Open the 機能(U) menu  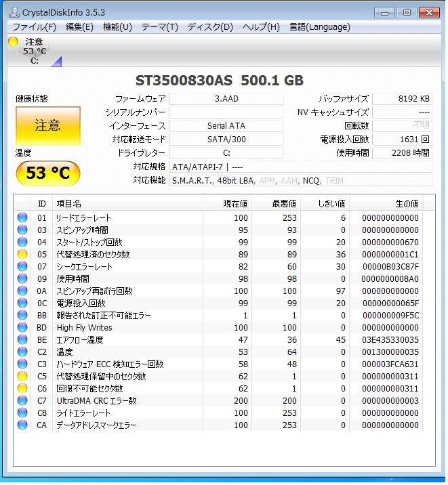[x=117, y=27]
